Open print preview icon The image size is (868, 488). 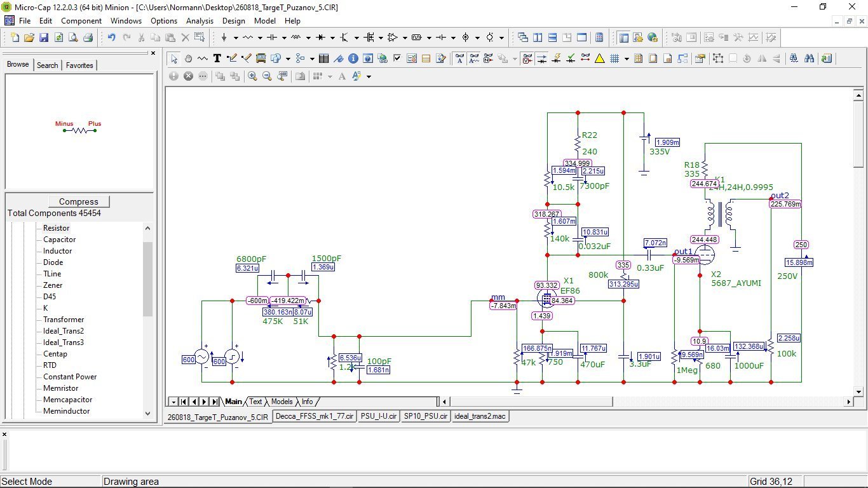pos(73,37)
